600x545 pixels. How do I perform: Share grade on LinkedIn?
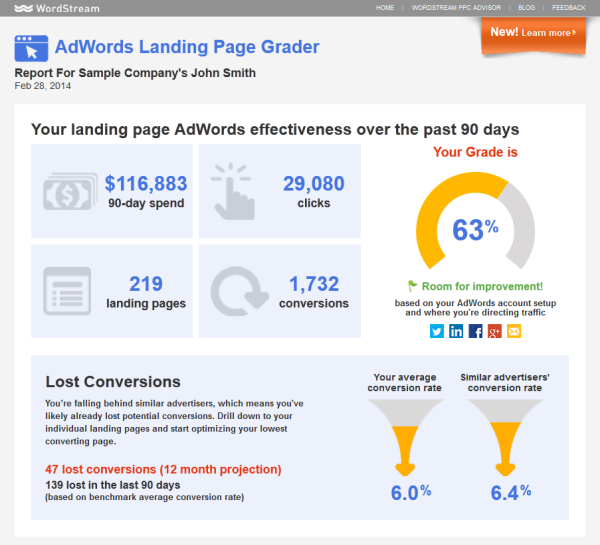[x=456, y=331]
